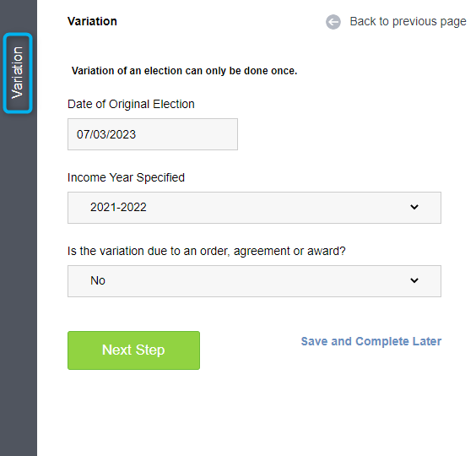Click the circular back arrow icon
This screenshot has width=476, height=456.
(x=333, y=22)
